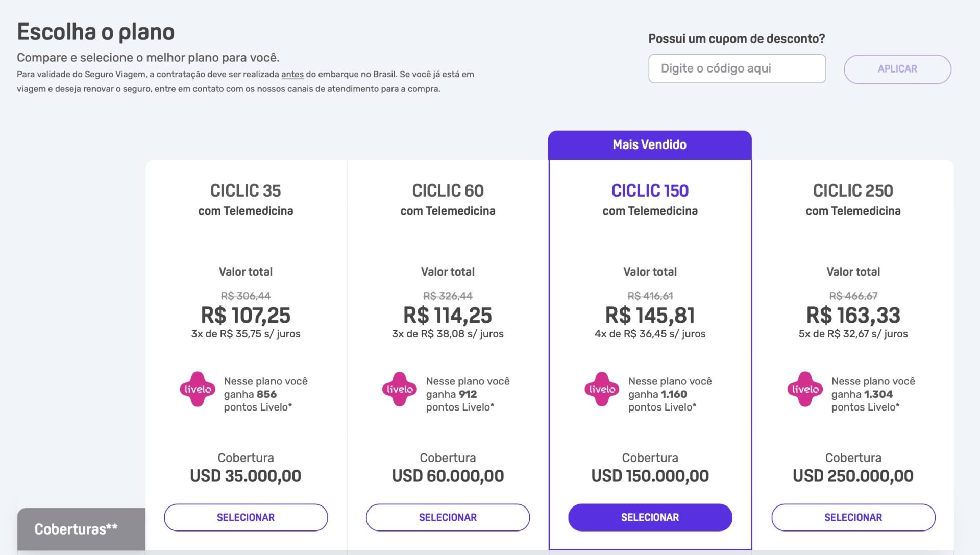The height and width of the screenshot is (555, 980).
Task: Click the USD 150.000,00 coverage amount
Action: (650, 476)
